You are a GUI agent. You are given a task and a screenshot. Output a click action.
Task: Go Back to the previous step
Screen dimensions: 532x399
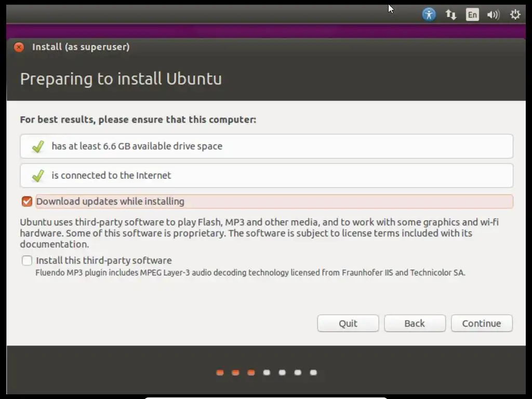(415, 323)
